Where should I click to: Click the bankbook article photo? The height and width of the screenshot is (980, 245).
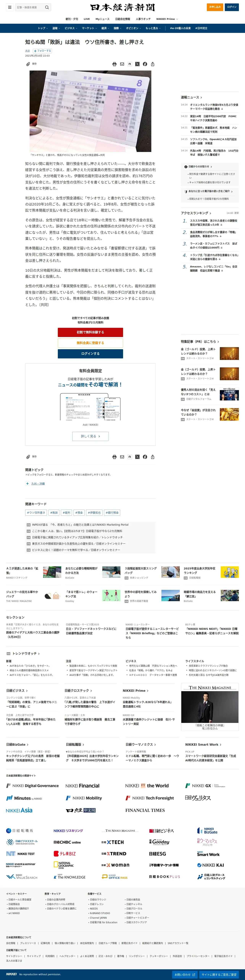pyautogui.click(x=90, y=111)
